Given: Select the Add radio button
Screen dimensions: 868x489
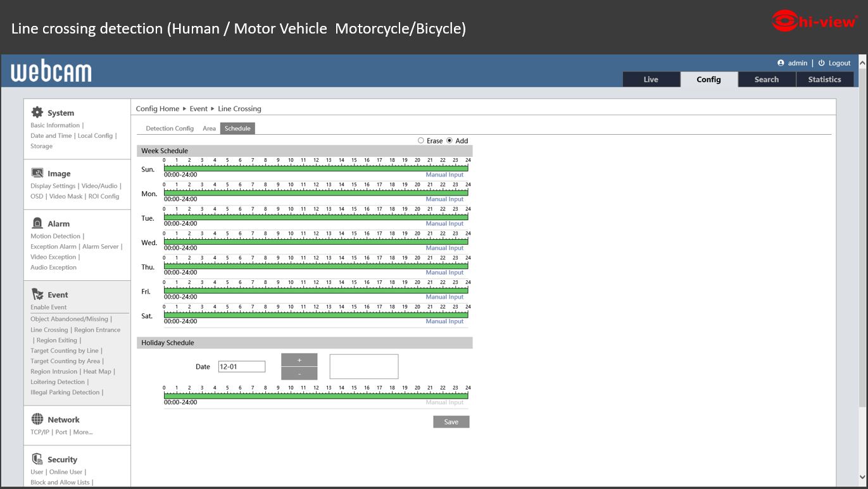Looking at the screenshot, I should pos(450,140).
